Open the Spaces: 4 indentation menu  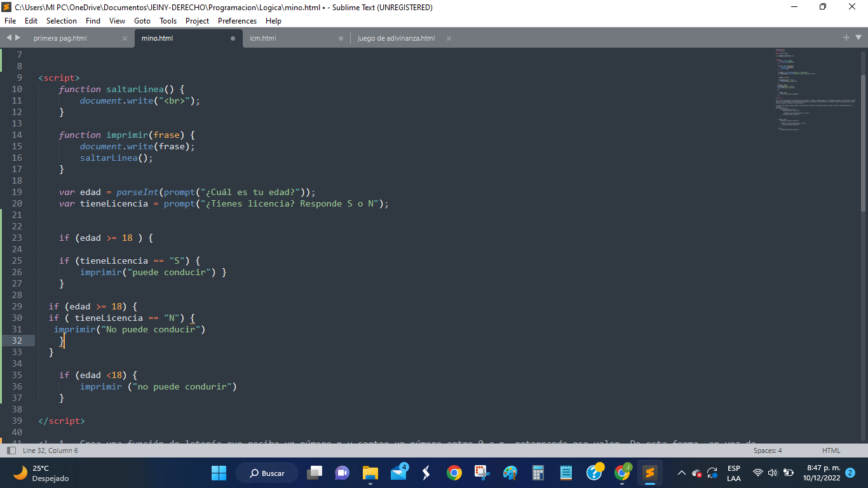click(768, 451)
